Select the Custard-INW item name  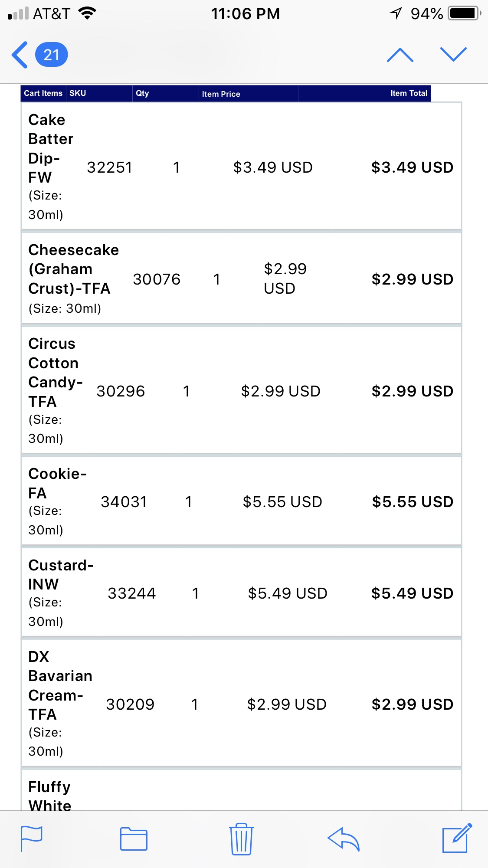[x=60, y=575]
